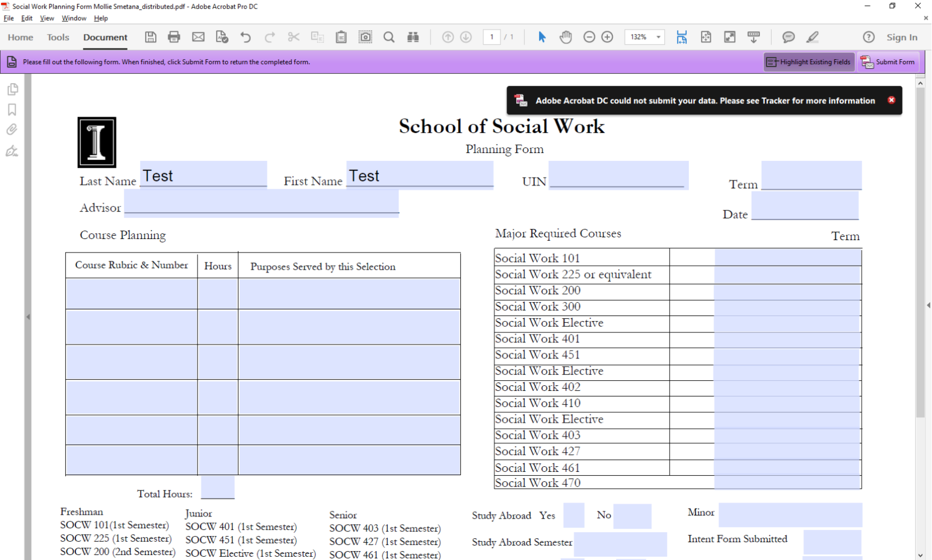
Task: Select the Highlight text pen icon
Action: (812, 37)
